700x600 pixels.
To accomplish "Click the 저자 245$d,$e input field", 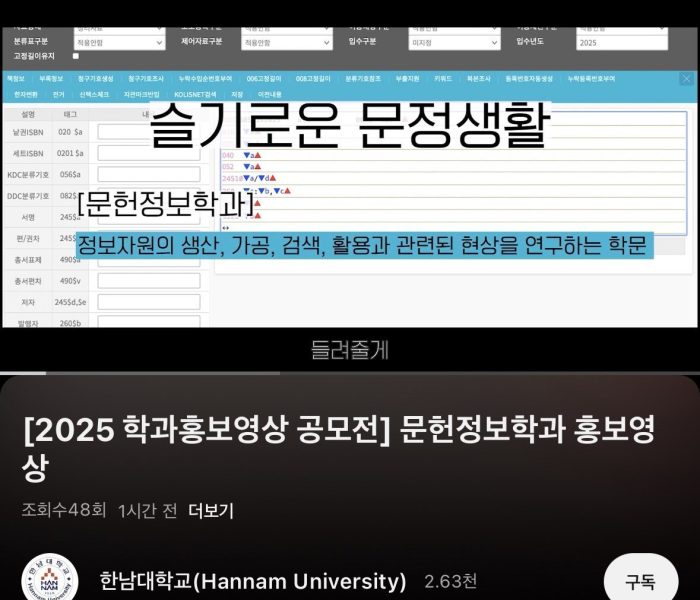I will click(x=149, y=302).
